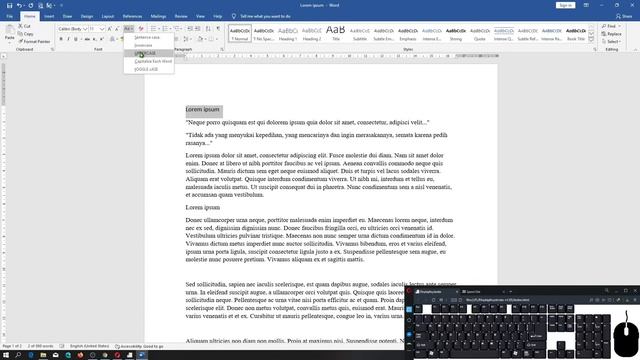Open the Windows Start menu
The height and width of the screenshot is (360, 640).
coord(6,355)
